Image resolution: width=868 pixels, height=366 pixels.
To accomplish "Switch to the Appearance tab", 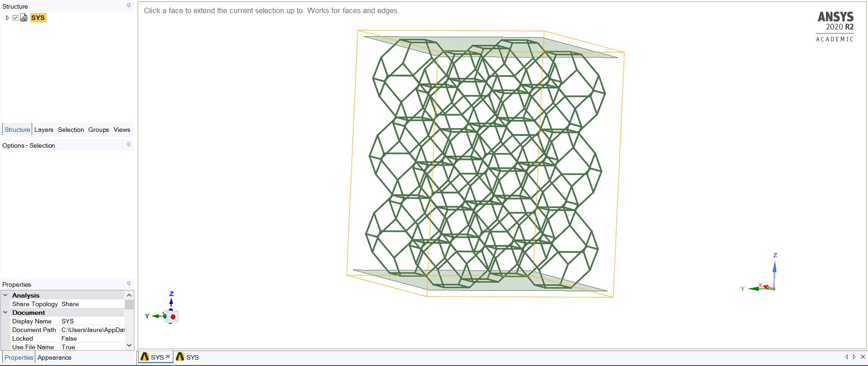I will coord(54,357).
